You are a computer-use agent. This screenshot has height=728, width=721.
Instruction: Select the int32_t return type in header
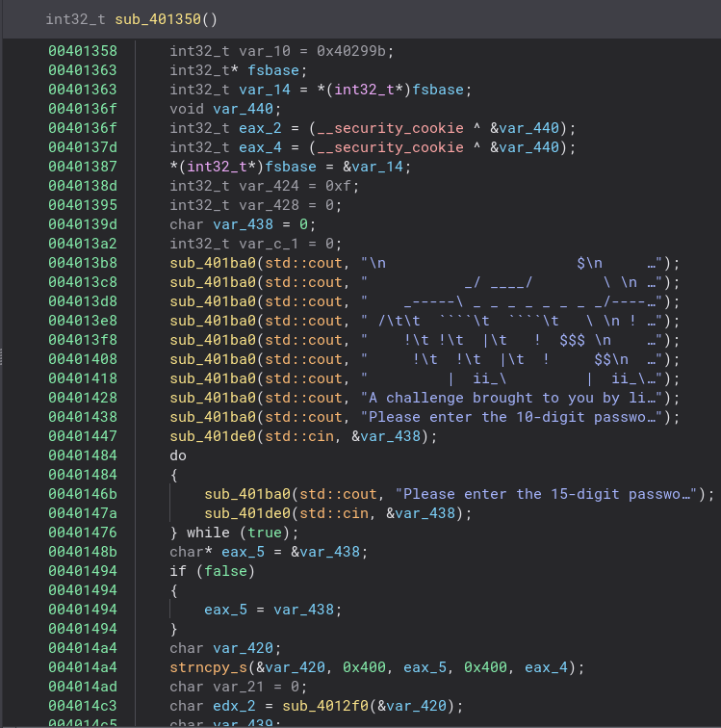(x=76, y=19)
